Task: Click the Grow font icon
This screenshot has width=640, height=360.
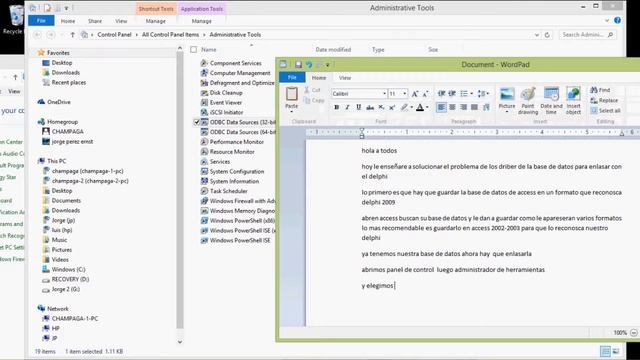Action: 415,94
